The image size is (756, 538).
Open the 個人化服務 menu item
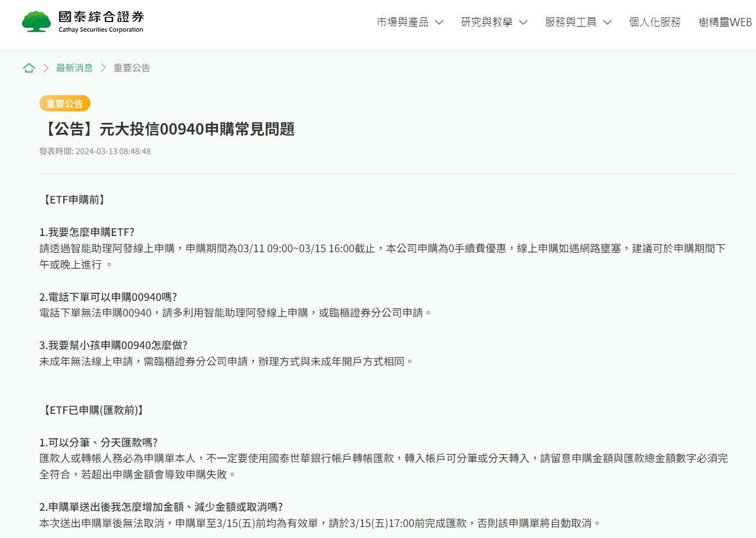click(655, 22)
